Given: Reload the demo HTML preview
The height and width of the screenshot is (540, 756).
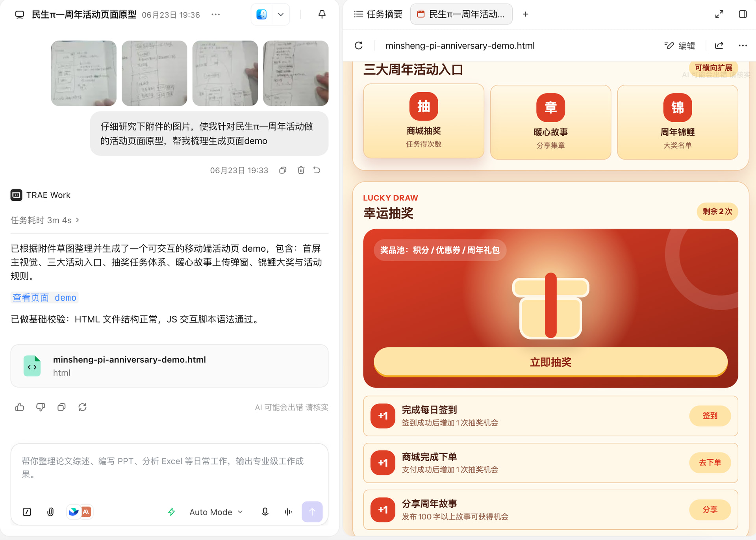Looking at the screenshot, I should pos(359,46).
